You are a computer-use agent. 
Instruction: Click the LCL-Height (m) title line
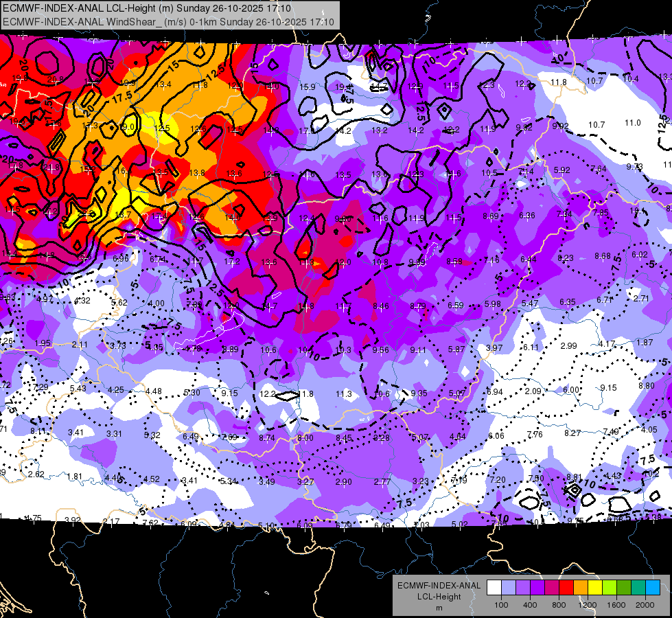(147, 8)
